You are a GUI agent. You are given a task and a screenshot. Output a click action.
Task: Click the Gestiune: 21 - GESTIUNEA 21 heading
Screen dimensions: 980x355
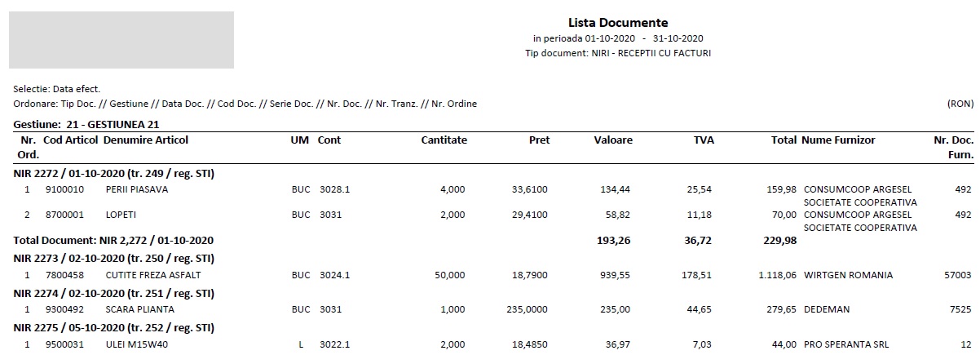86,125
